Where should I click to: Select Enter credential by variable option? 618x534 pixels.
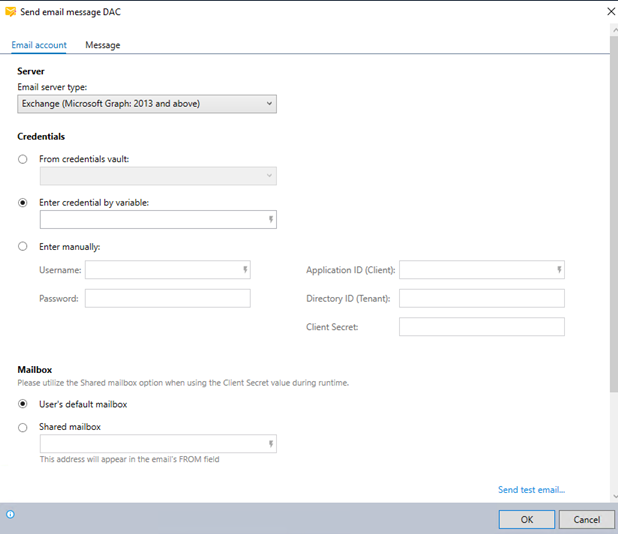coord(23,202)
